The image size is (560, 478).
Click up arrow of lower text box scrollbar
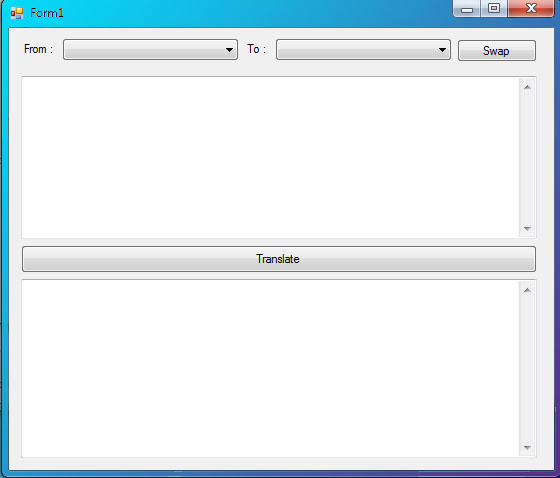527,290
